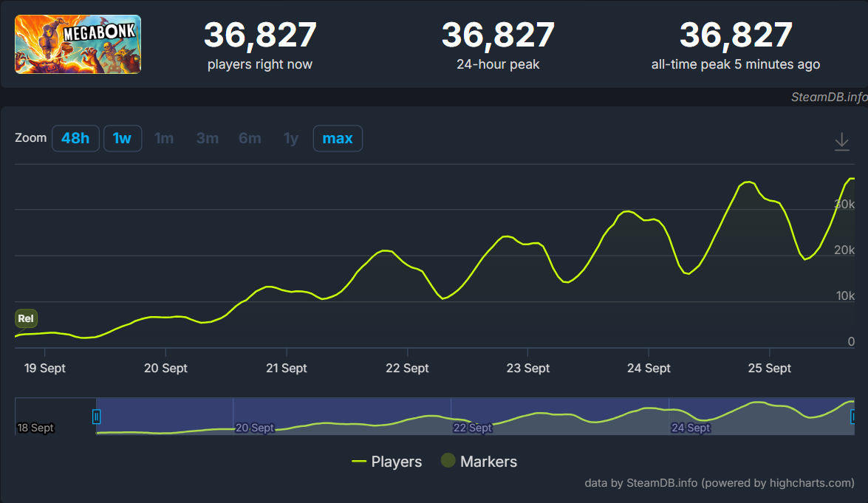Click the 23 Sept axis label
Screen dimensions: 868x503
click(x=528, y=368)
